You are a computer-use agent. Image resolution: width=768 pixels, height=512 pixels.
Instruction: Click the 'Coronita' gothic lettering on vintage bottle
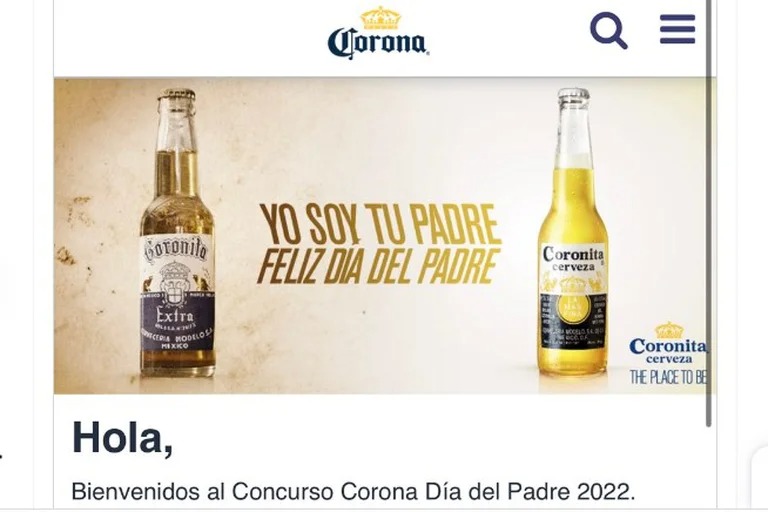(175, 250)
